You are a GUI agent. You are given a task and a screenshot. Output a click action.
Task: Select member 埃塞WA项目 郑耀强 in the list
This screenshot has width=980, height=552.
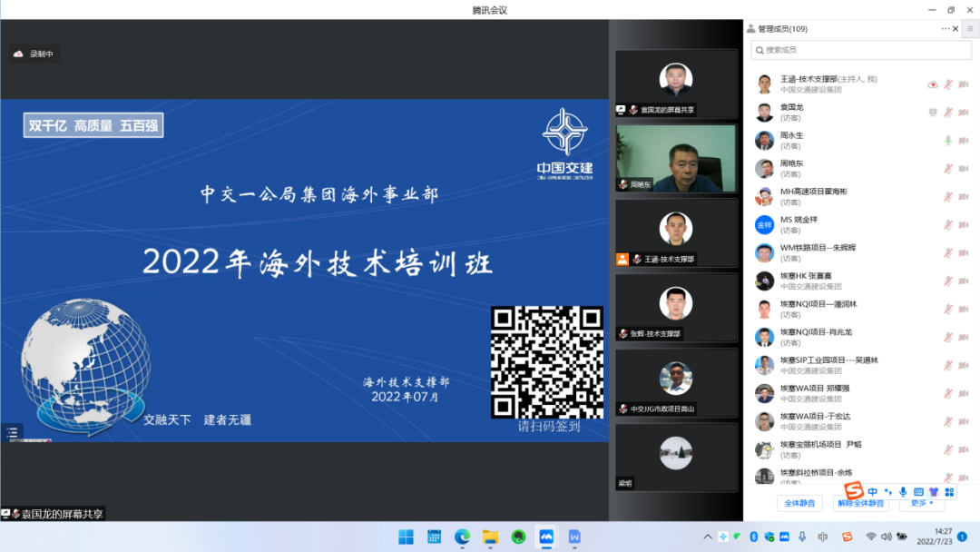pyautogui.click(x=861, y=393)
